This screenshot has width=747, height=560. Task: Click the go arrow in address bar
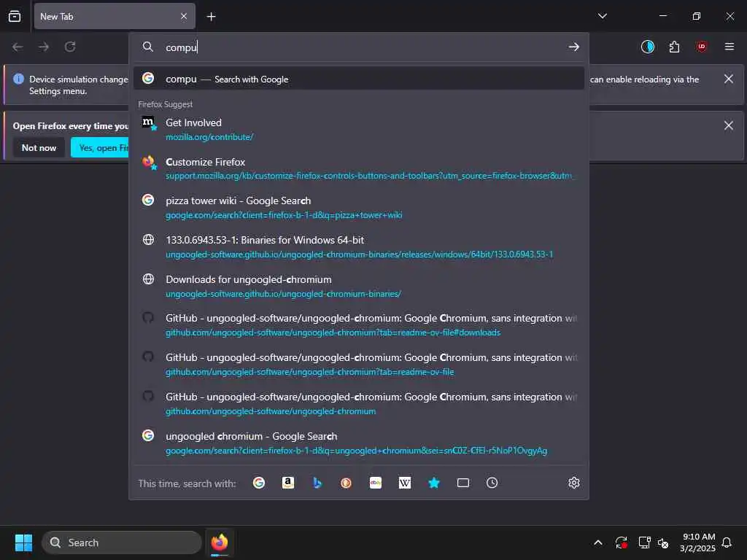click(x=573, y=47)
